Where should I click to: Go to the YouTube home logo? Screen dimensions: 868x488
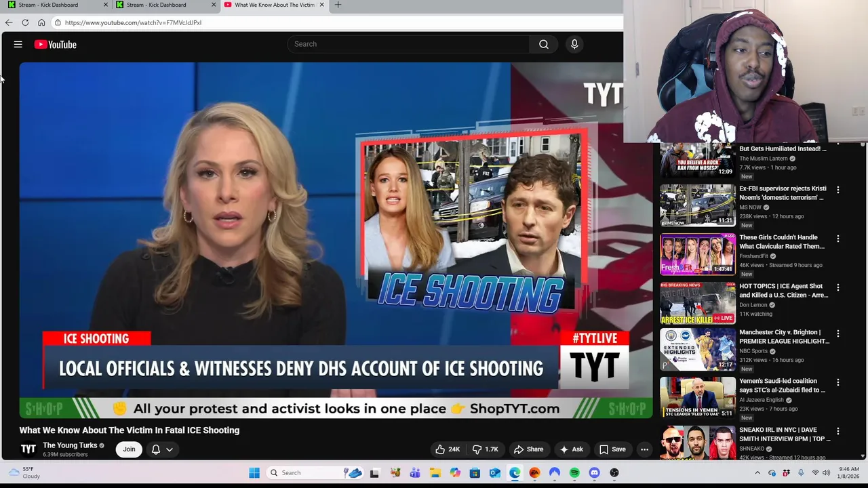pos(56,45)
